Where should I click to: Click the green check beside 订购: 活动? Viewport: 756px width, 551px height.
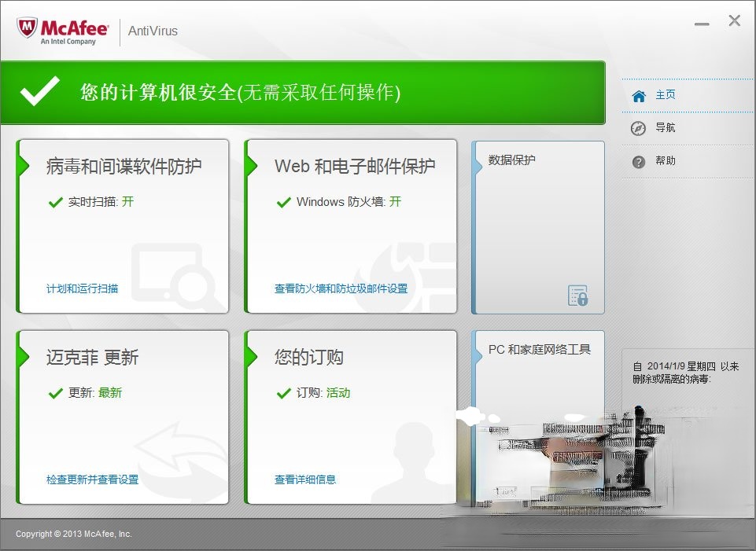[284, 392]
